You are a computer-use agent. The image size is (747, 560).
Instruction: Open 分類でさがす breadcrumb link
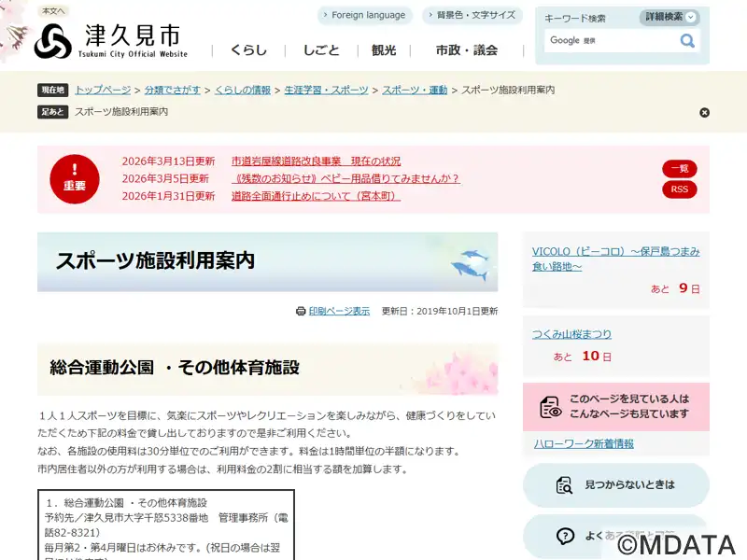pos(173,90)
